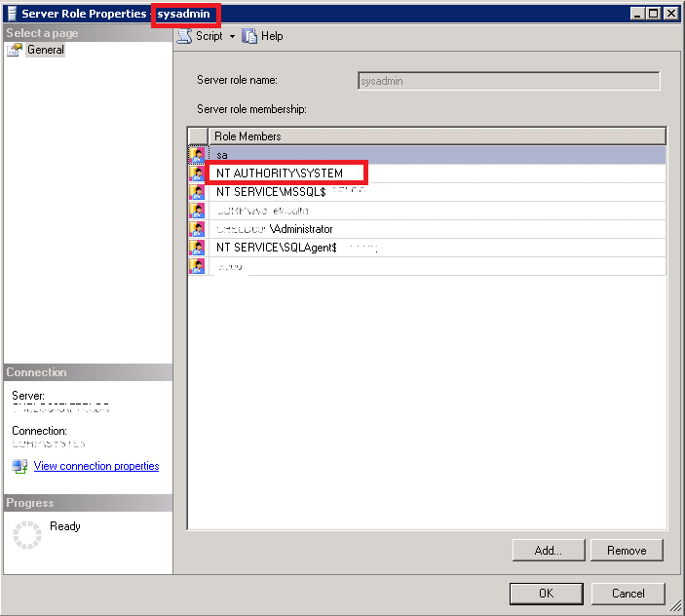This screenshot has height=616, width=685.
Task: Close the Server Role Properties dialog
Action: click(670, 14)
